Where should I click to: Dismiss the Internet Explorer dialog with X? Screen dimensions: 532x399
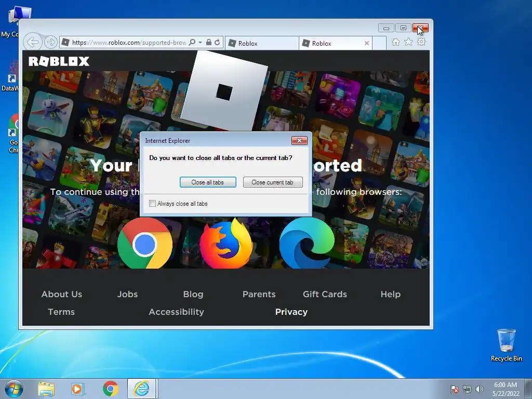[x=299, y=140]
